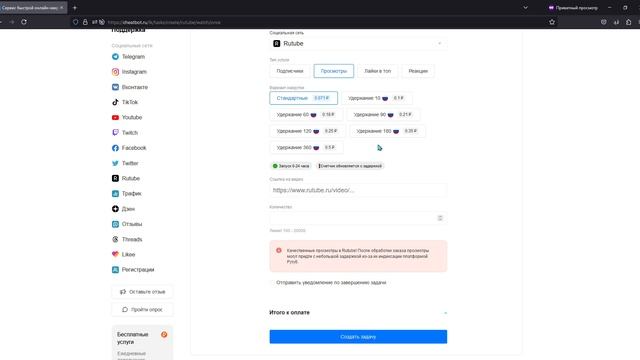640x360 pixels.
Task: Expand the Rutube social network dropdown
Action: (358, 44)
